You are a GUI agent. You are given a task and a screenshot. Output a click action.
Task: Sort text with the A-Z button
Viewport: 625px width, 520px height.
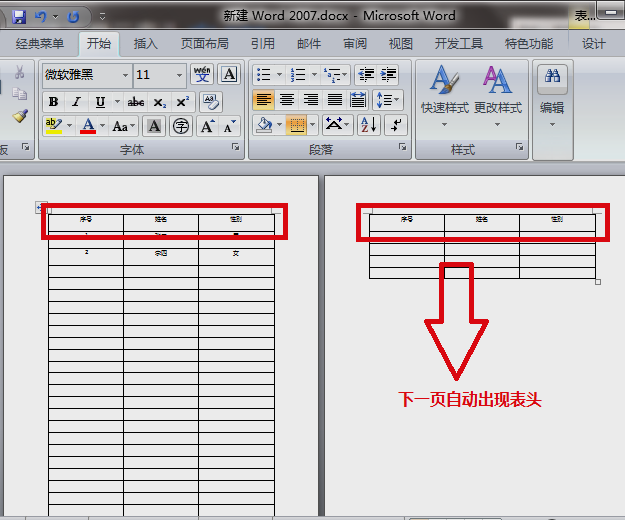pos(369,126)
